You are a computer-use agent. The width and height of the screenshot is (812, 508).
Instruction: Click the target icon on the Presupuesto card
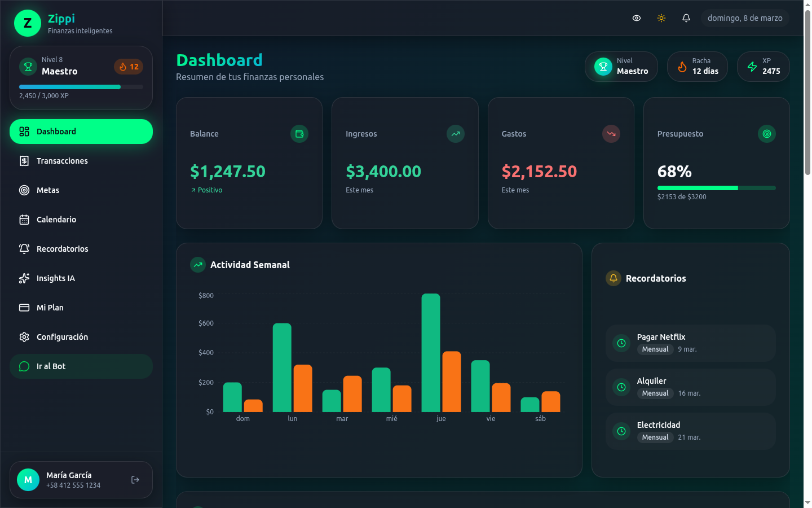(767, 134)
